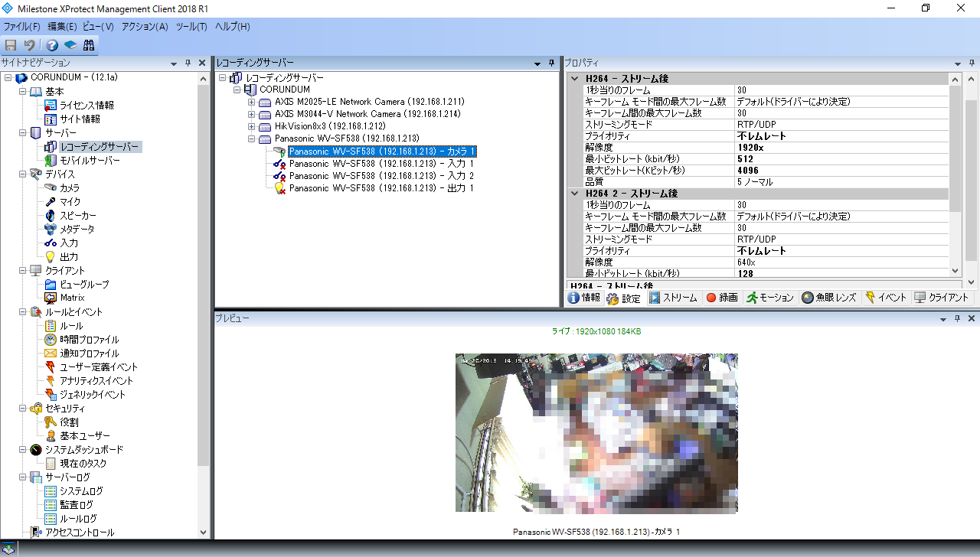Select カメラ under デバイス
Screen dimensions: 980x557
pos(70,188)
